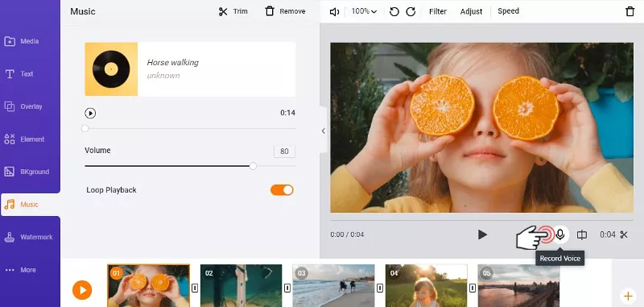Click the unknown artist label

point(163,76)
